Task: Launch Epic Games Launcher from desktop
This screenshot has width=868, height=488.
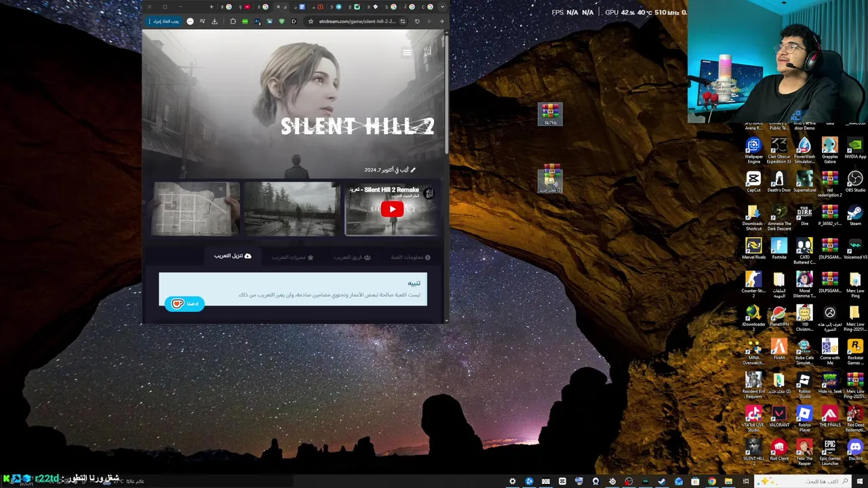Action: click(x=830, y=452)
